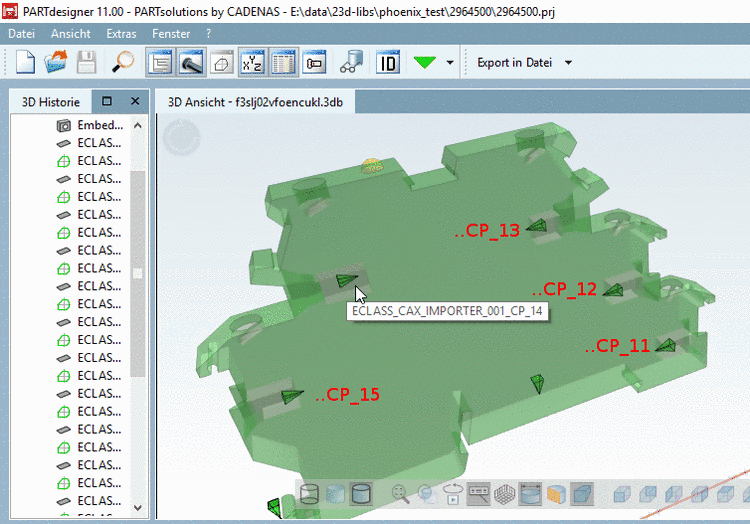Select the 3D Ansicht f3slj02vfoencukl.3db tab

point(255,102)
